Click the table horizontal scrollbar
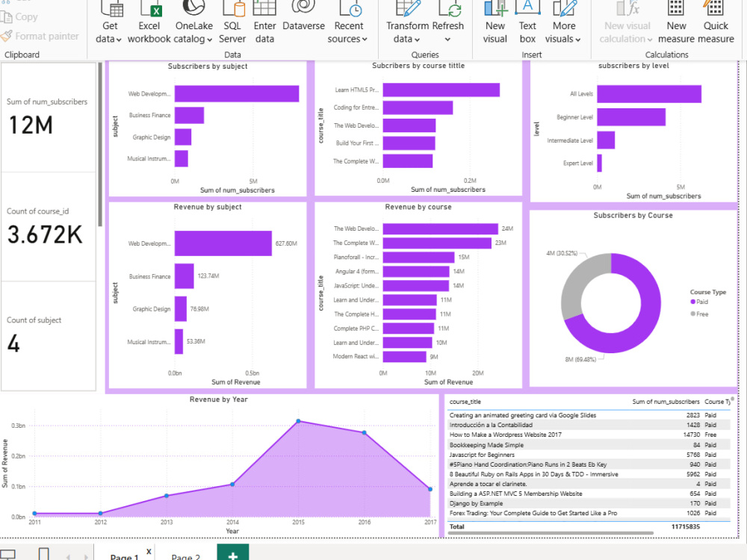Viewport: 747px width, 560px height. pyautogui.click(x=551, y=533)
